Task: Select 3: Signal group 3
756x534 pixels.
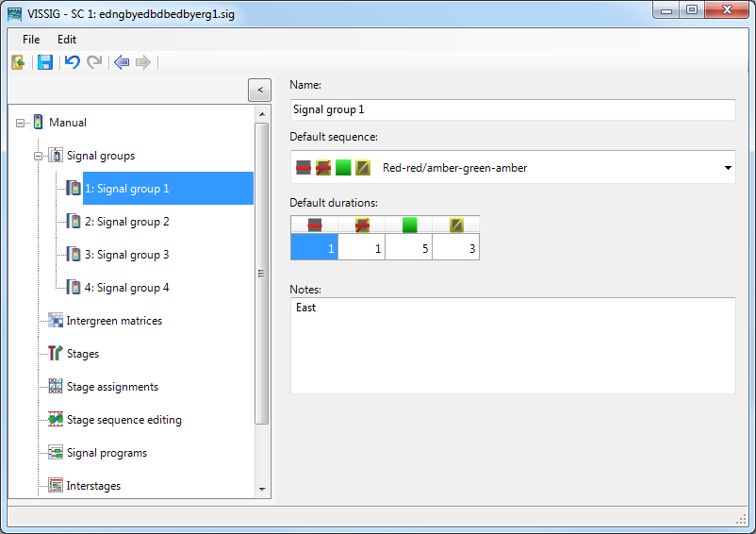Action: pos(126,255)
